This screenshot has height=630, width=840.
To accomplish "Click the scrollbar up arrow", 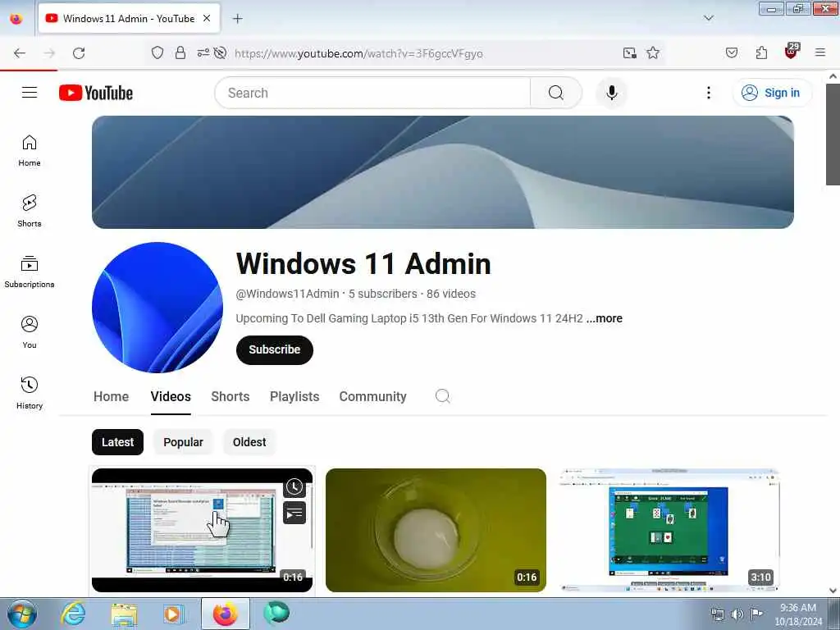I will tap(833, 76).
